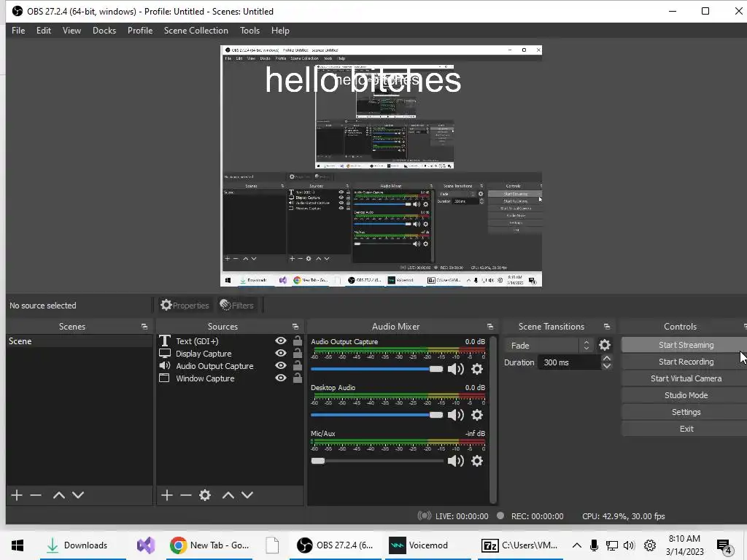This screenshot has height=560, width=747.
Task: Mute the Desktop Audio channel
Action: 456,415
